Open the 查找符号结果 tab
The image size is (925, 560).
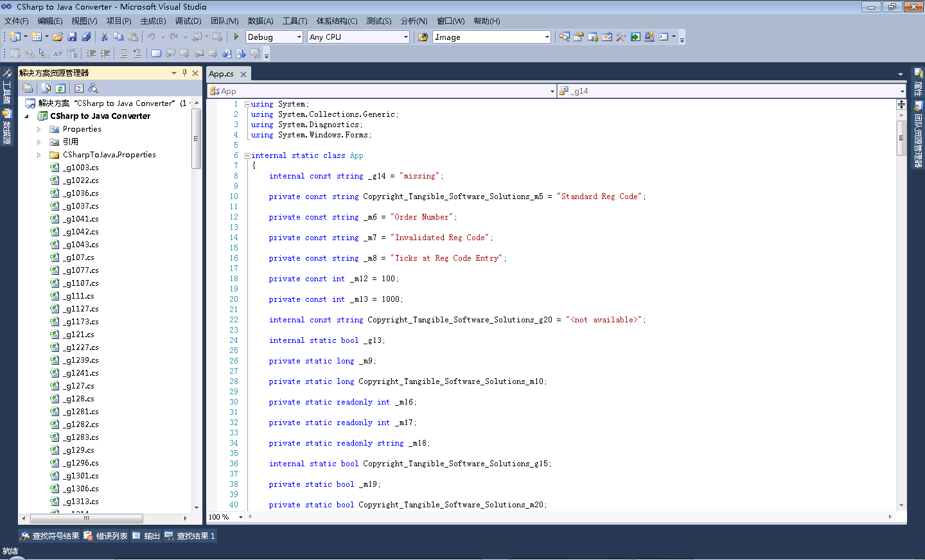[50, 536]
